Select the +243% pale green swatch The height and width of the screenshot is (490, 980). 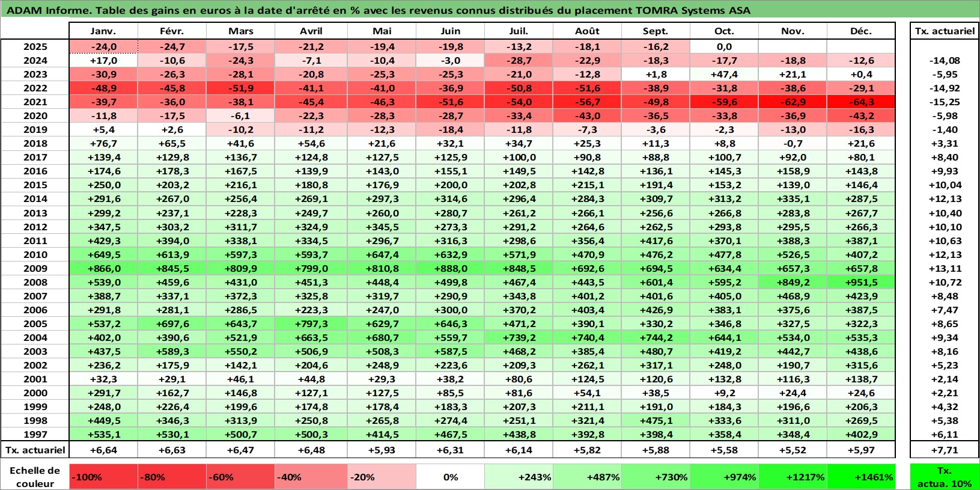(x=519, y=477)
